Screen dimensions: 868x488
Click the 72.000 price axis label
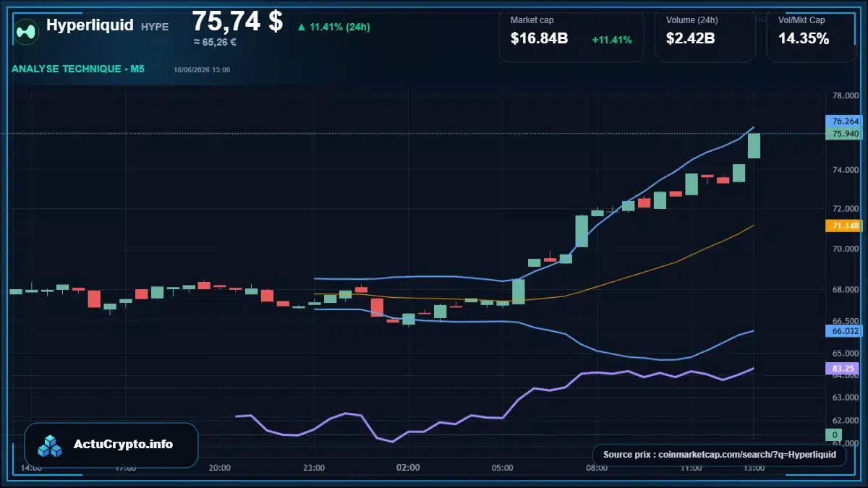845,209
